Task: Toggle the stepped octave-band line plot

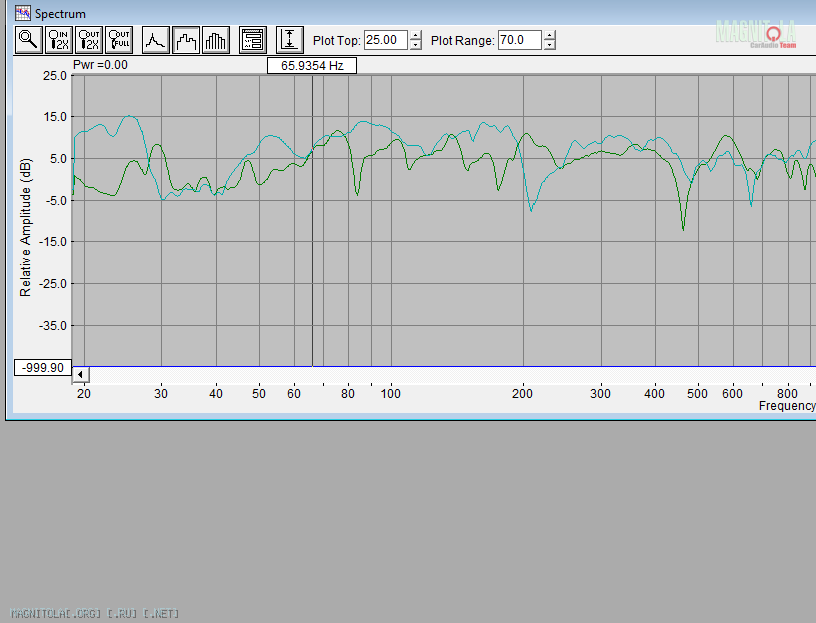Action: coord(186,40)
